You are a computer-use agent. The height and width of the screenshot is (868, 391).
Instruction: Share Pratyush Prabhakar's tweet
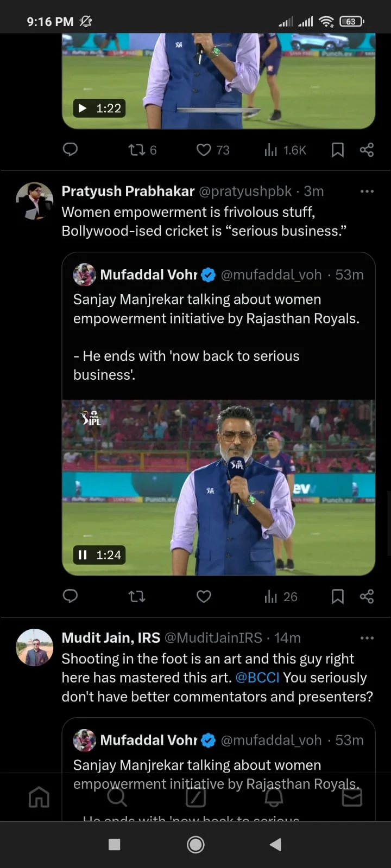click(367, 596)
